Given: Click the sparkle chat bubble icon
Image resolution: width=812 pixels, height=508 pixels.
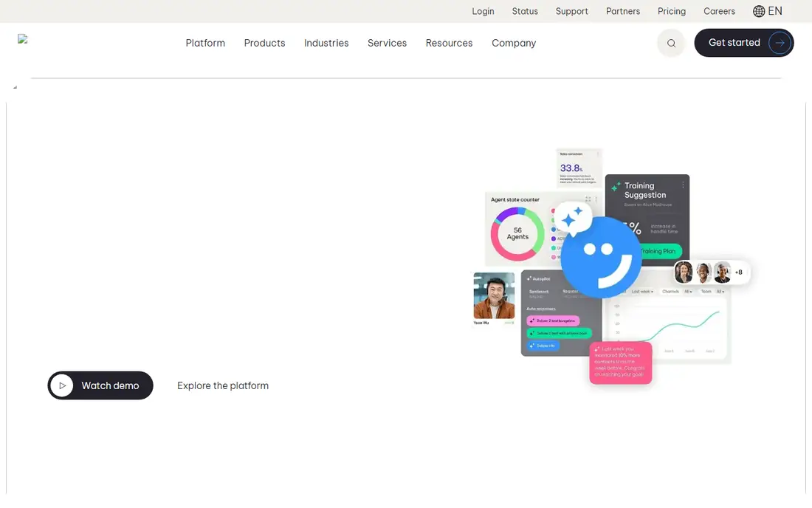Looking at the screenshot, I should [574, 219].
